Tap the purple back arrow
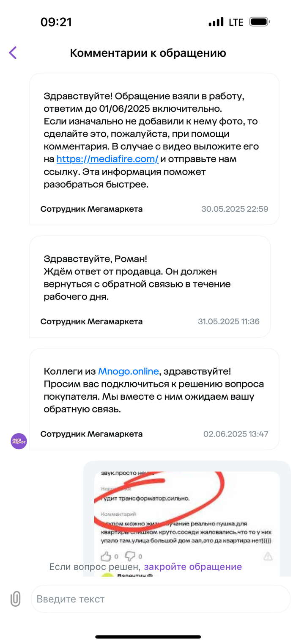 click(x=13, y=53)
